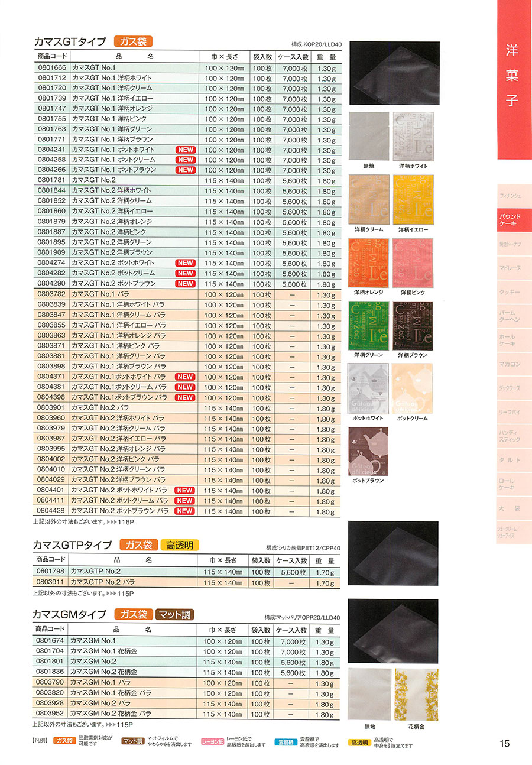Click the 高透明 badge beside カマスGTPタイプ
This screenshot has height=765, width=532.
pos(179,545)
